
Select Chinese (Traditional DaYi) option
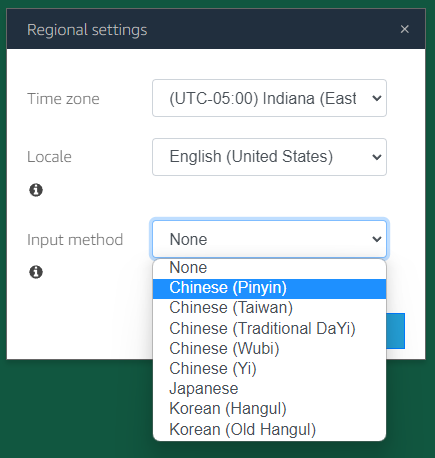tap(269, 329)
